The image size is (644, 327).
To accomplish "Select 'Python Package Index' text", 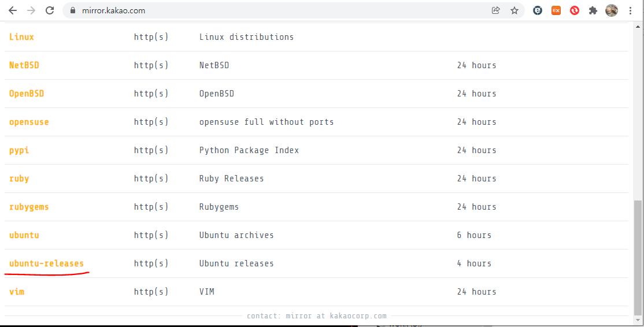I will pyautogui.click(x=249, y=150).
